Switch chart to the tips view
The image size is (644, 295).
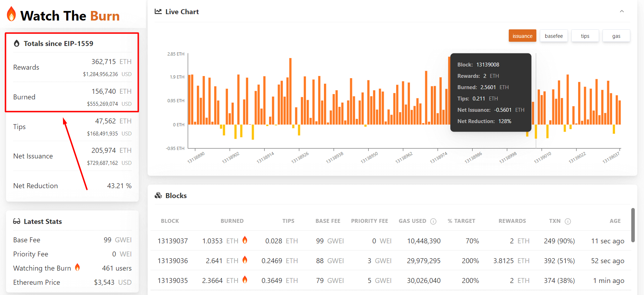(x=585, y=36)
